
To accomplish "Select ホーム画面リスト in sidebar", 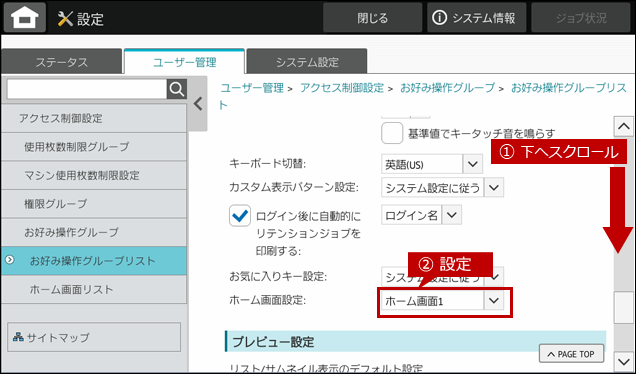I will [x=94, y=289].
